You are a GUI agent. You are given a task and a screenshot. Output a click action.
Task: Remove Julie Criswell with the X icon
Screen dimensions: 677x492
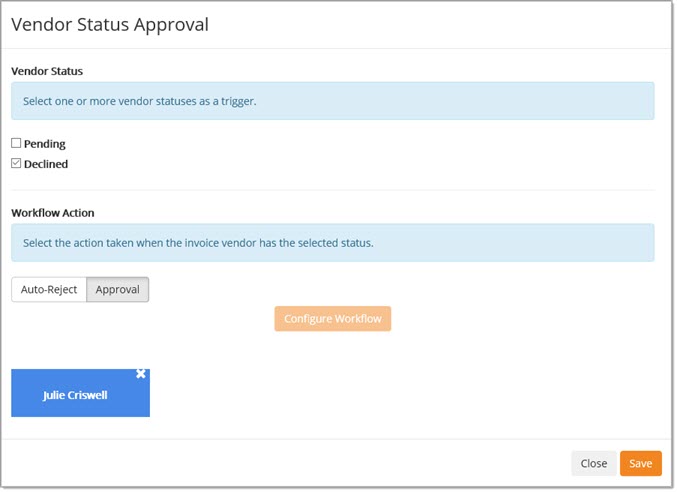click(x=141, y=374)
